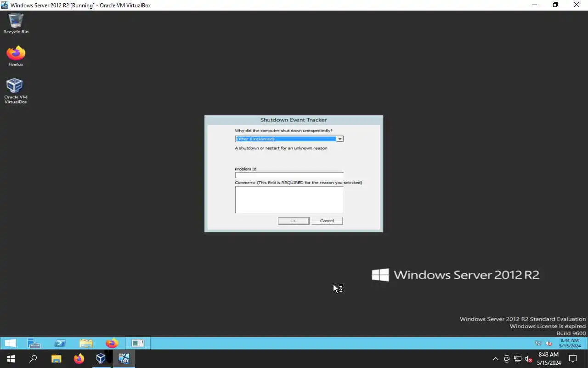
Task: Click the host muted speaker icon
Action: coord(529,359)
